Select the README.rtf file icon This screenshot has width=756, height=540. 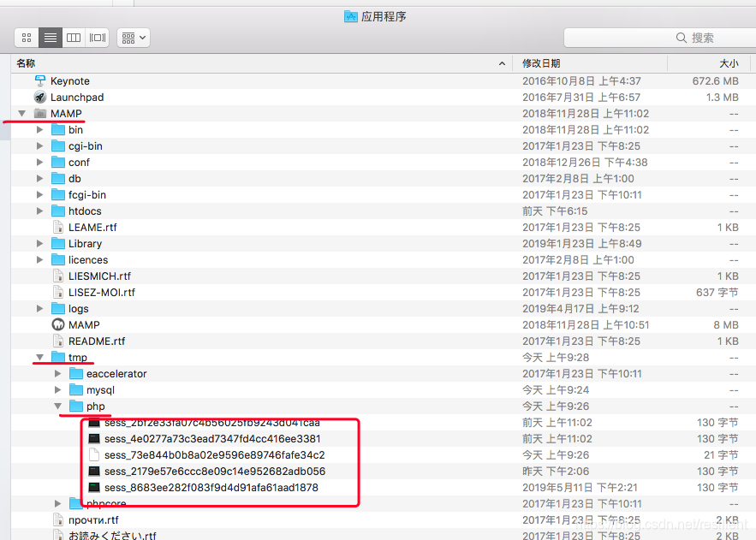click(x=58, y=341)
